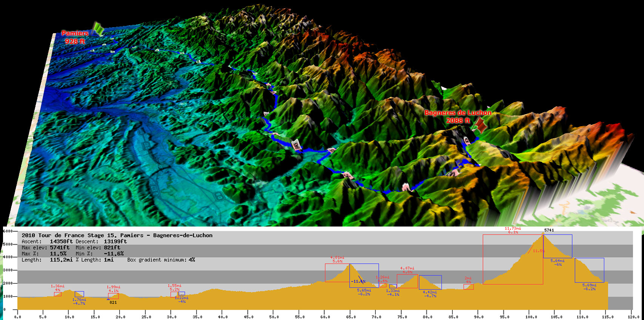
Task: Click the '5.69mi -6.2%' label
Action: (x=589, y=287)
